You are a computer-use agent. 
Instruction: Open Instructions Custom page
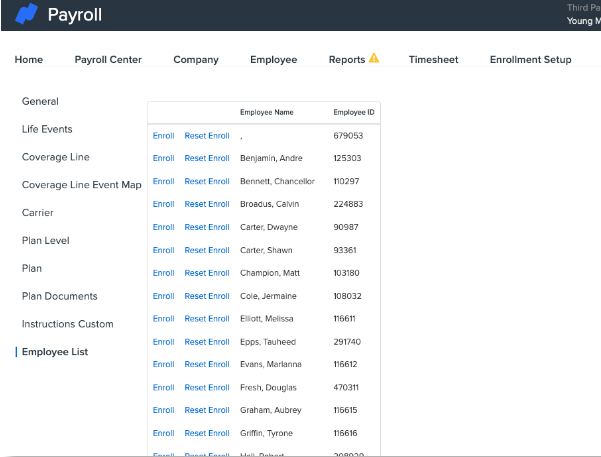coord(68,324)
